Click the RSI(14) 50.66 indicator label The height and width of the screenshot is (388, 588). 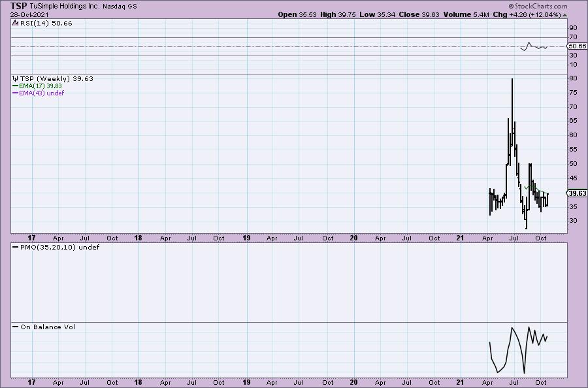[46, 23]
